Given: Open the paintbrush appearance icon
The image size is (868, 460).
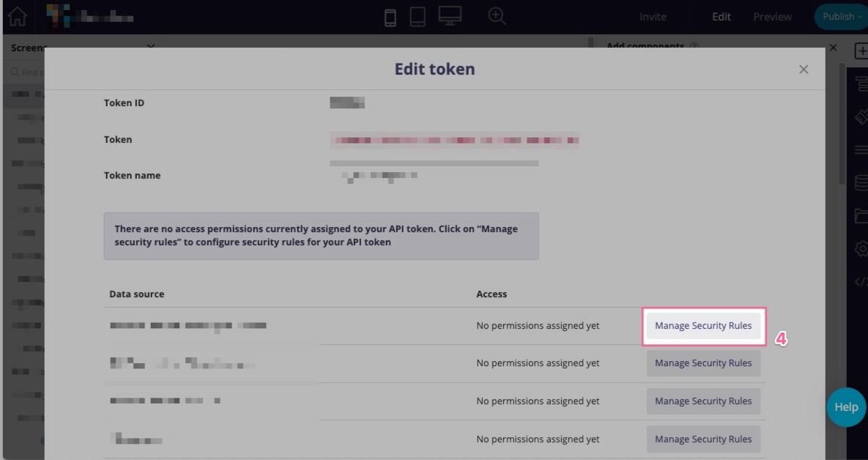Looking at the screenshot, I should coord(861,116).
